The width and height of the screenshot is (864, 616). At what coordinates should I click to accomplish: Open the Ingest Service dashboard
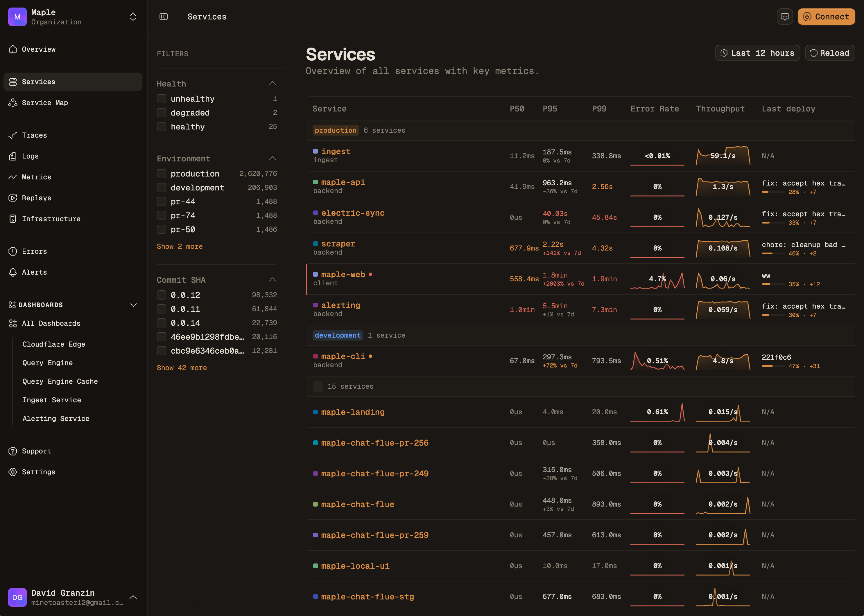pyautogui.click(x=52, y=400)
